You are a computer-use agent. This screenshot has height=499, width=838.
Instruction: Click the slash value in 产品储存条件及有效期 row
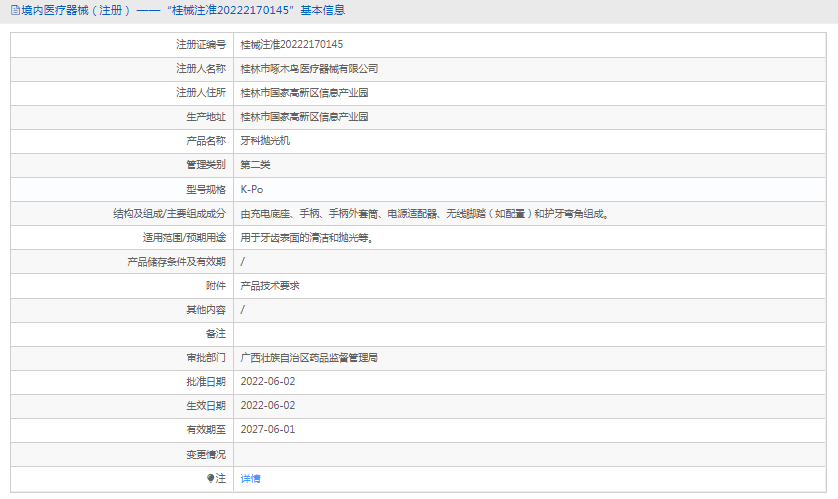(243, 262)
